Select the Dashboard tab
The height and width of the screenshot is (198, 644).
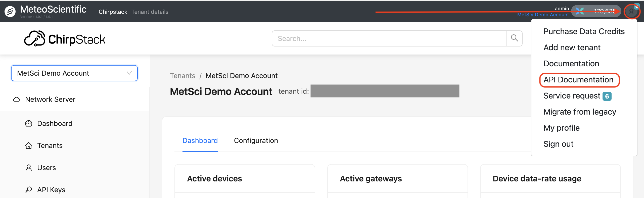200,140
